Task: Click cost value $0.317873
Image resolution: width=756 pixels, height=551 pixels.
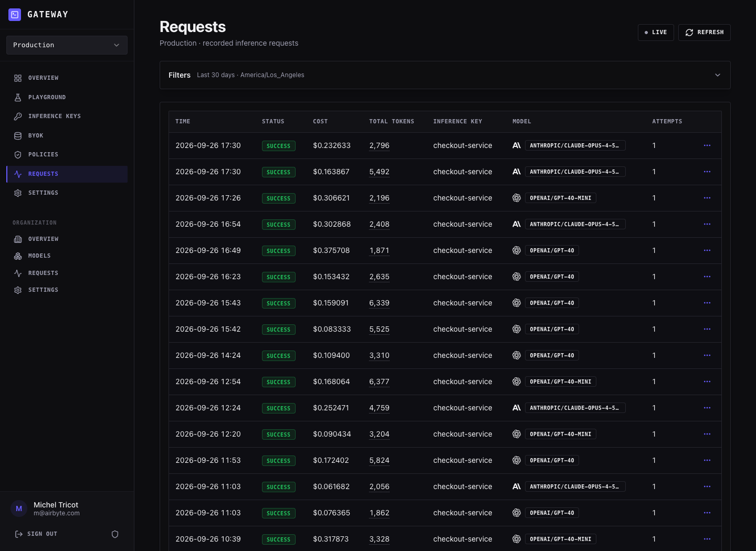Action: coord(332,539)
